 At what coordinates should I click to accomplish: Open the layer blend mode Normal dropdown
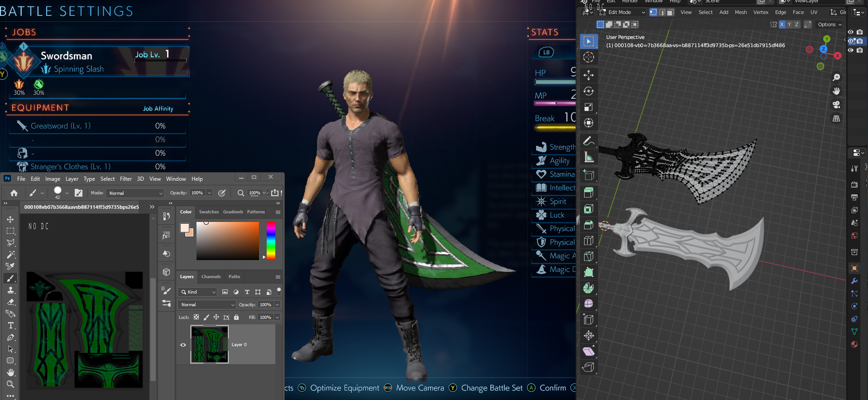click(x=207, y=305)
